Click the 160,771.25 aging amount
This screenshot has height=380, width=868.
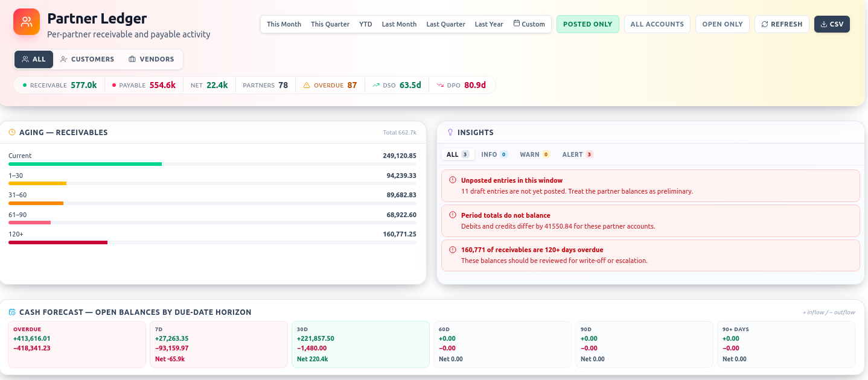tap(400, 234)
